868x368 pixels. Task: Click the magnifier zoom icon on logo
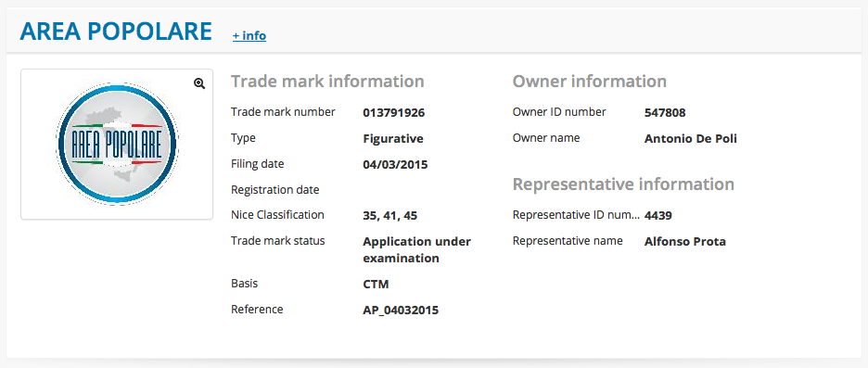coord(199,83)
